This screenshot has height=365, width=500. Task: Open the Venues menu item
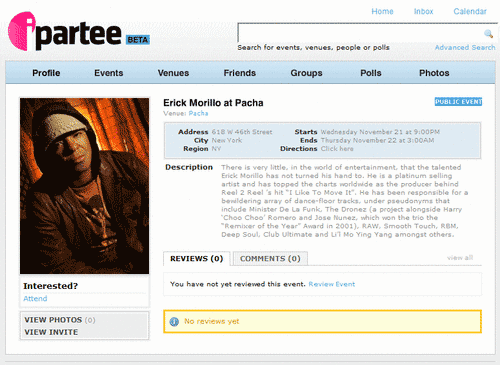tap(173, 73)
